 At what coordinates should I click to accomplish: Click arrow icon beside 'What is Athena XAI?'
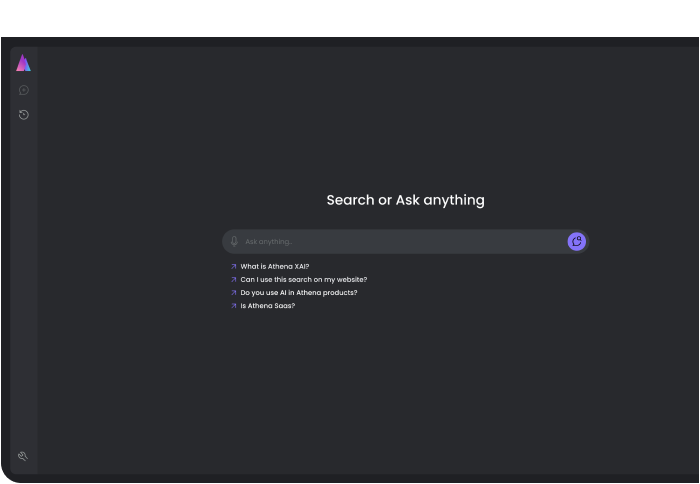coord(233,267)
